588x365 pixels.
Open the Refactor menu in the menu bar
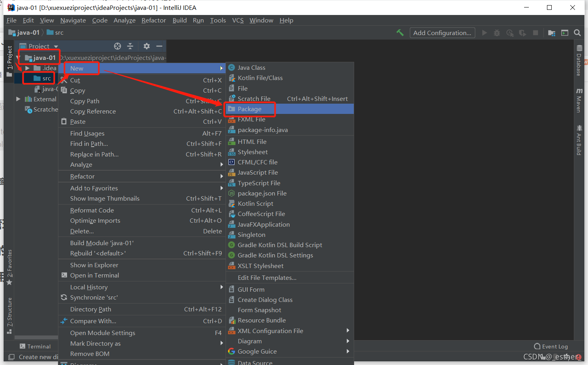point(154,20)
